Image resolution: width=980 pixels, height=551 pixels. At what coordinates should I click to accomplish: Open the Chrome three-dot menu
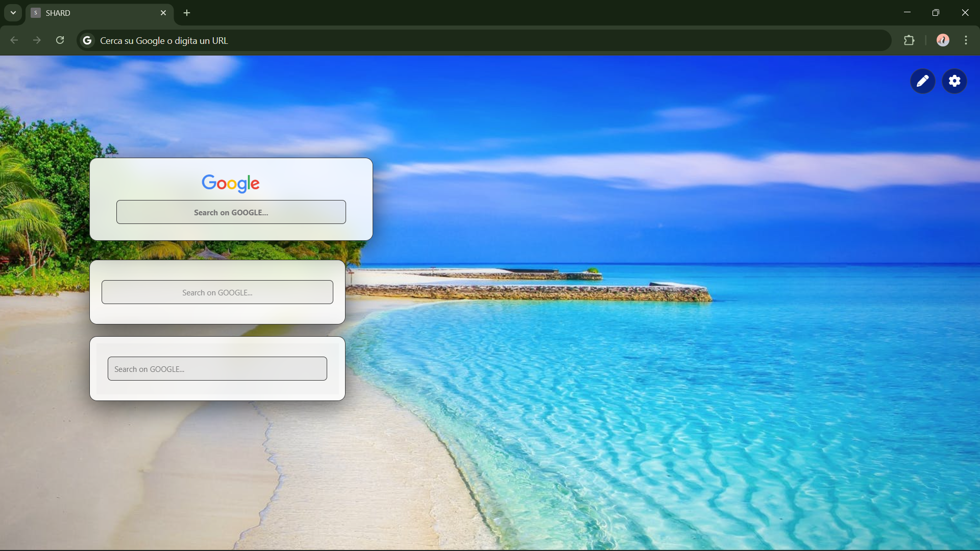(966, 40)
